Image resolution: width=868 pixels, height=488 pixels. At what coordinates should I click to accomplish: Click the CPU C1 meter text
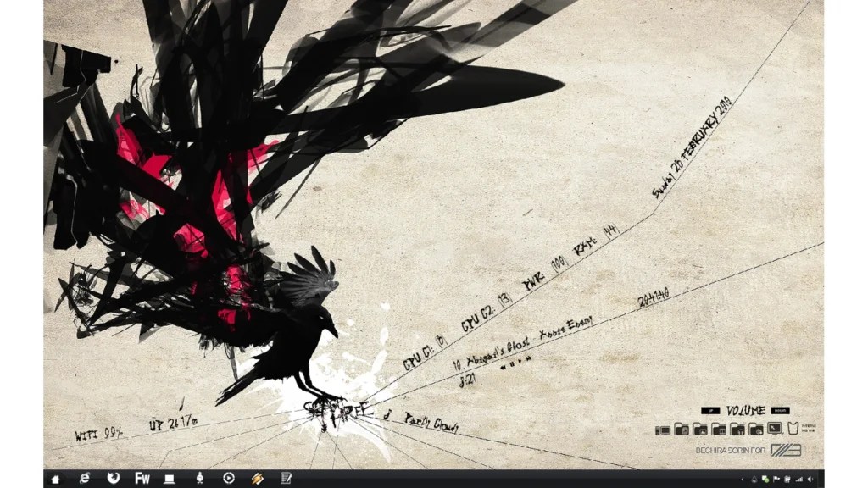(x=426, y=352)
